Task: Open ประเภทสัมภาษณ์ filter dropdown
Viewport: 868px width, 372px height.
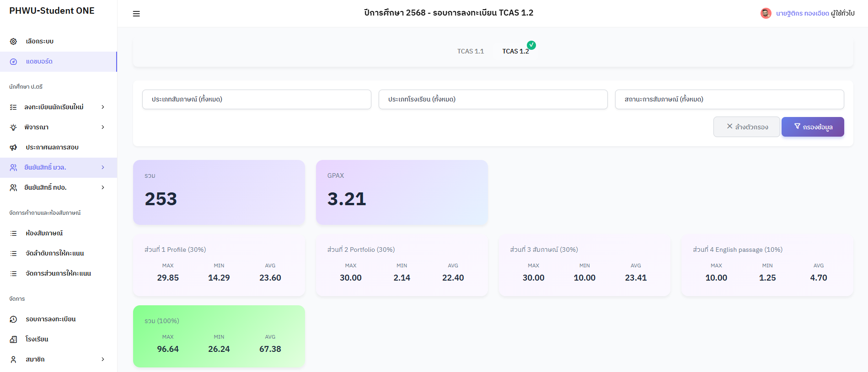Action: pyautogui.click(x=257, y=100)
